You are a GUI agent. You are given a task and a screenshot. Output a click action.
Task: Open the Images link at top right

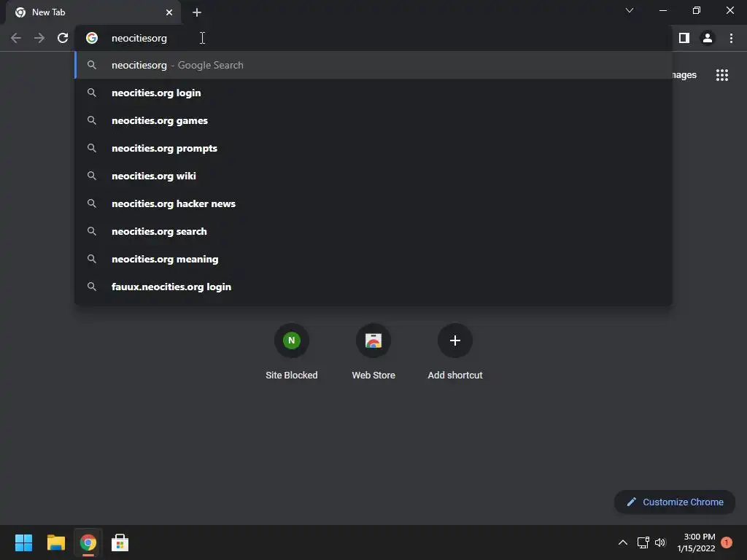684,75
